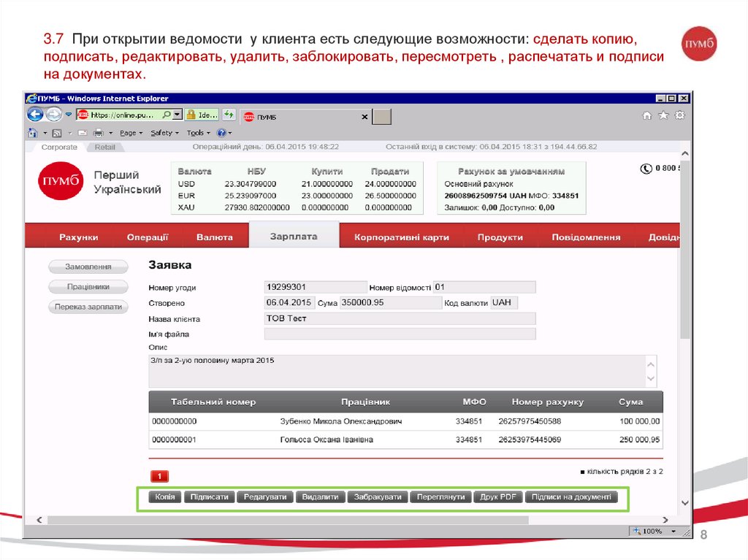Image resolution: width=748 pixels, height=560 pixels.
Task: Click the Друк PDF button
Action: coord(497,497)
